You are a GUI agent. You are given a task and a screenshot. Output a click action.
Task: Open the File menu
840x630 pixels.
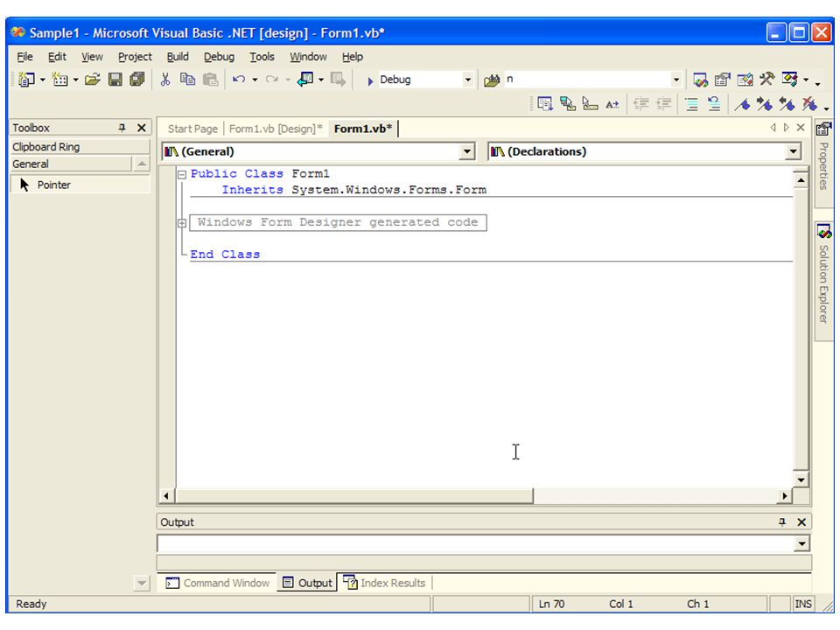click(24, 57)
